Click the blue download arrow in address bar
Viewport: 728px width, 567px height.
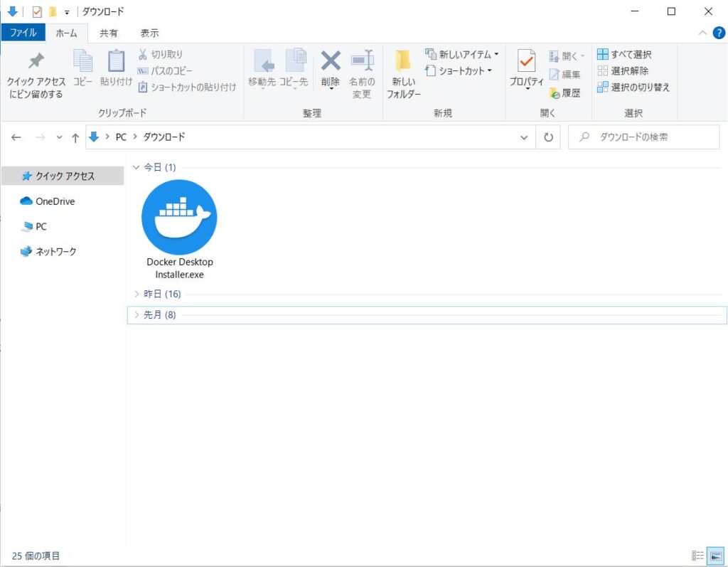pos(94,137)
